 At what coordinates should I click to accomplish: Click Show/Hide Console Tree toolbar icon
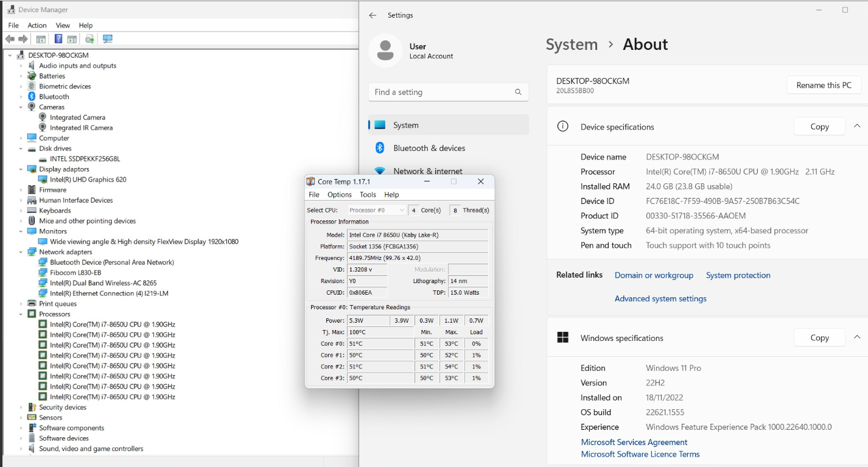tap(41, 39)
